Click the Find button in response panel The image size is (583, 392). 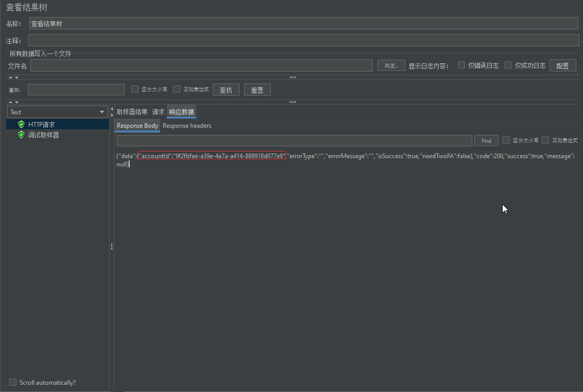tap(486, 141)
